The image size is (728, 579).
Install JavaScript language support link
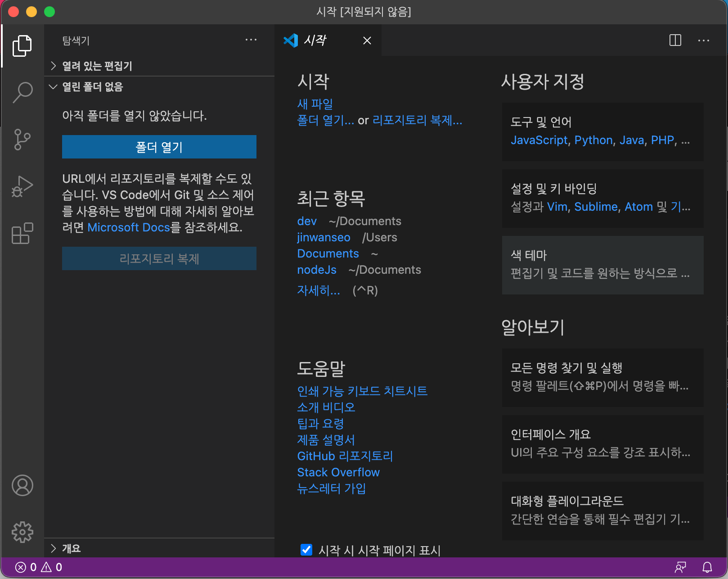pos(539,140)
